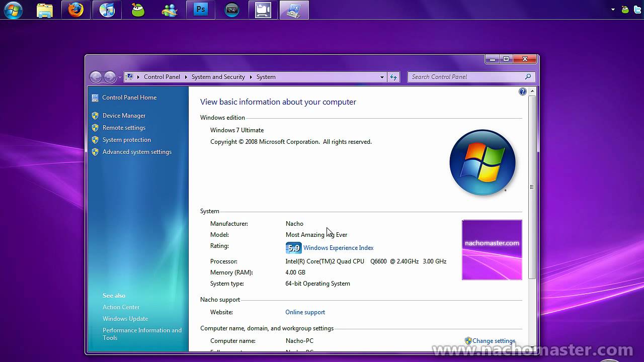Click the green blob system tray icon

625,10
